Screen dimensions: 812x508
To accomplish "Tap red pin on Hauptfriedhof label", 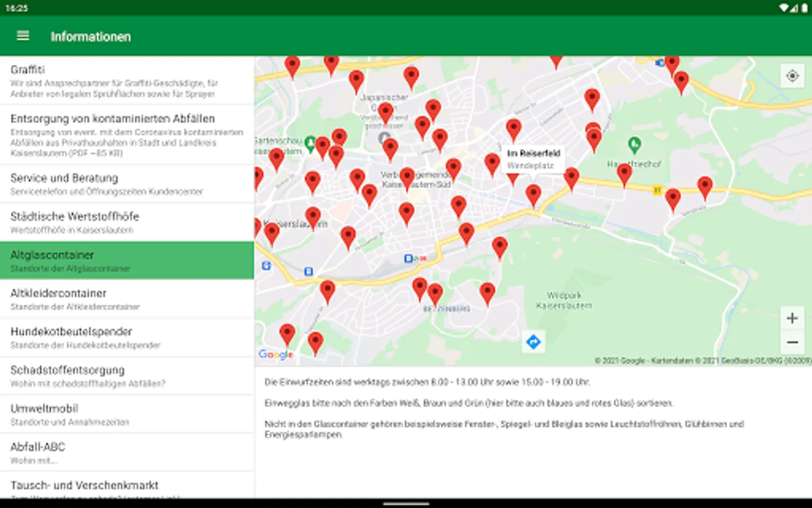I will point(624,174).
